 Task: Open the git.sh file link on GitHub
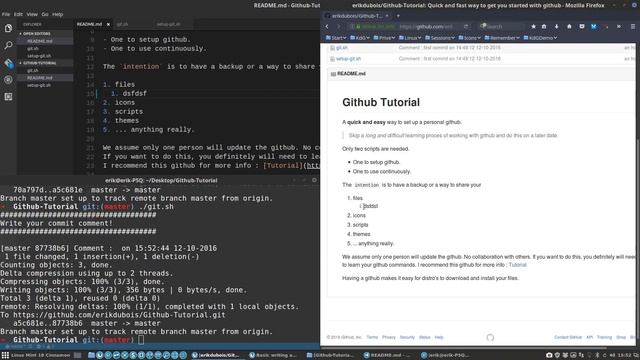pyautogui.click(x=342, y=48)
